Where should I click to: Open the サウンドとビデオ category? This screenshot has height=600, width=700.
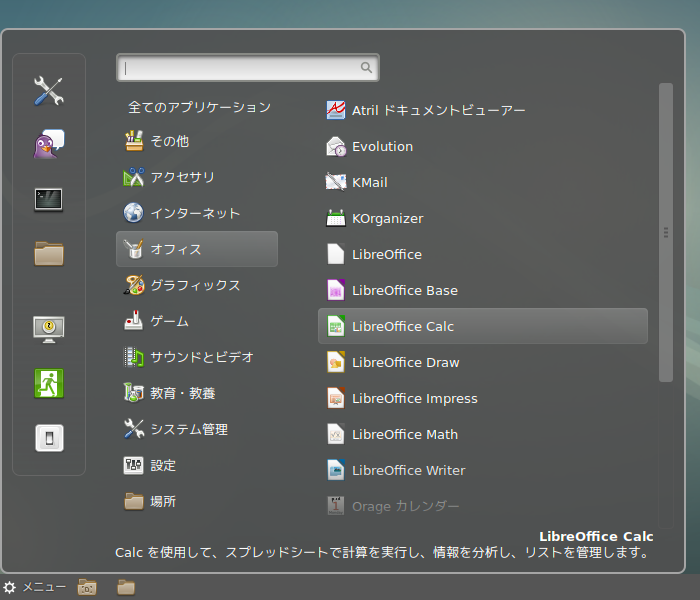pos(197,357)
